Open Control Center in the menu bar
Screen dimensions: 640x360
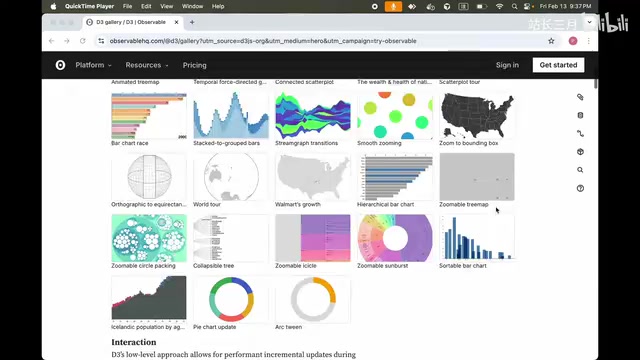[528, 6]
